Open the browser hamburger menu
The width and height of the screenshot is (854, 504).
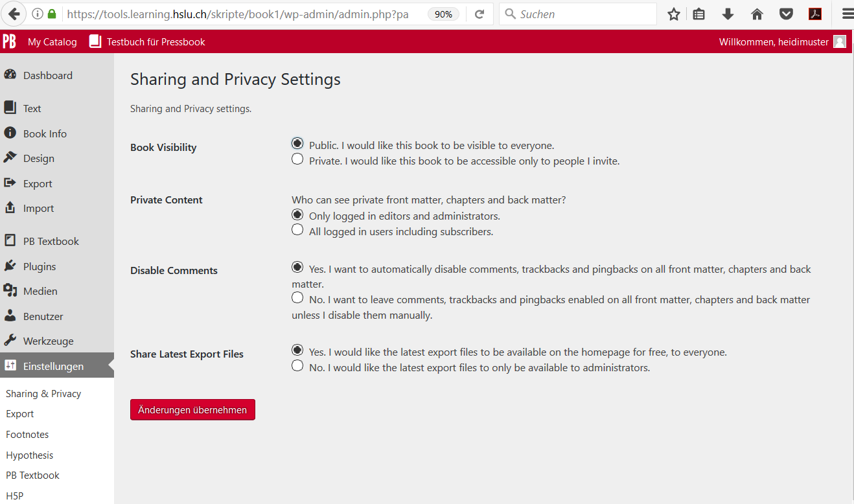click(x=848, y=14)
